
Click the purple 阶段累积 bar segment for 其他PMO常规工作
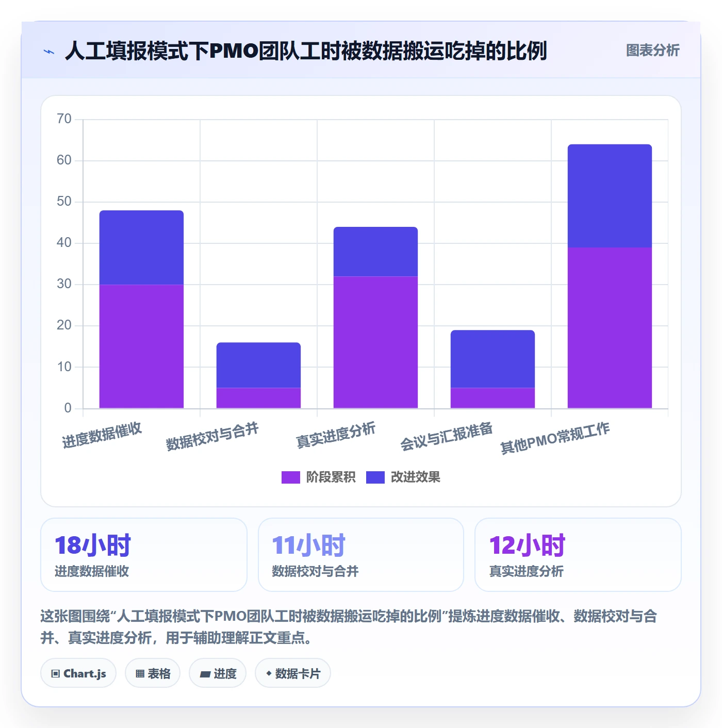(x=610, y=328)
